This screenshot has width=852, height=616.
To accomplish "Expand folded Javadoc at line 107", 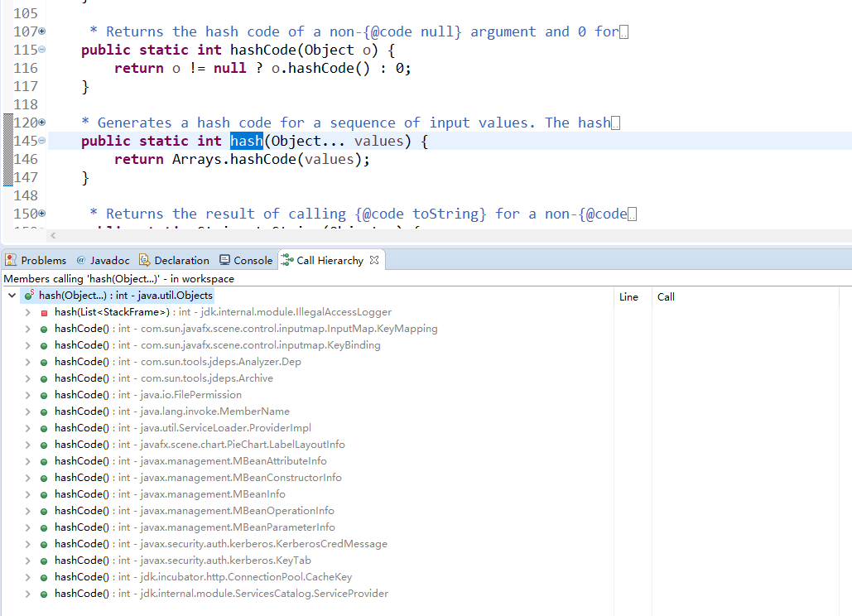I will coord(42,31).
